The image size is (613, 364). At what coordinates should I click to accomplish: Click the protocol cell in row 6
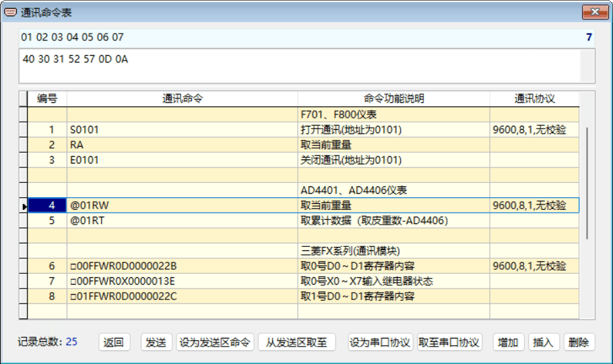pyautogui.click(x=534, y=266)
